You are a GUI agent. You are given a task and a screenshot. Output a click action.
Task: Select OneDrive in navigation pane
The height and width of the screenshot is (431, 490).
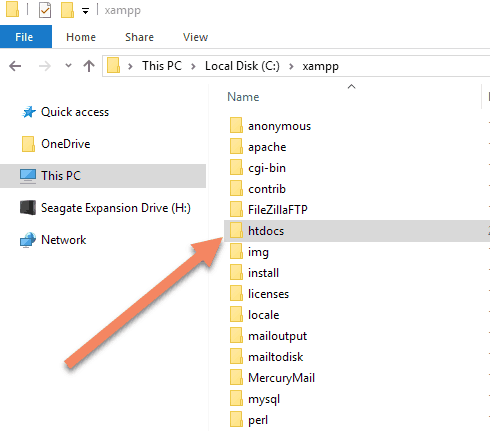pos(66,144)
